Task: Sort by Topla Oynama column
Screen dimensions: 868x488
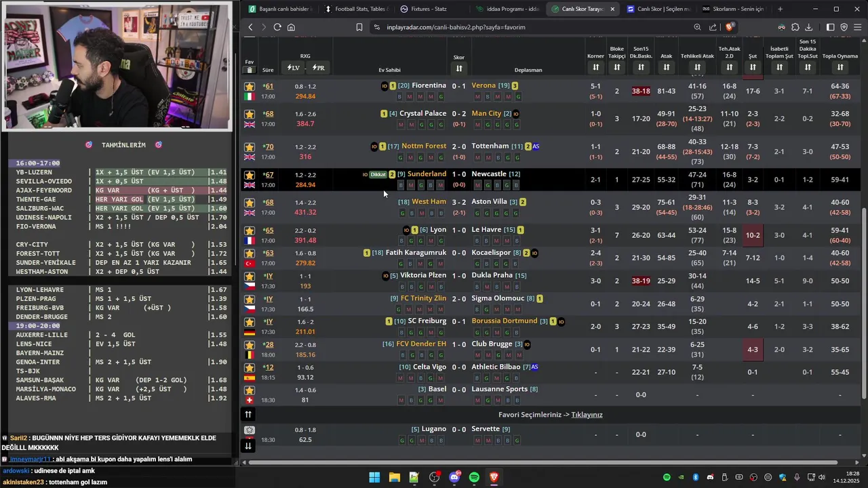Action: tap(840, 67)
